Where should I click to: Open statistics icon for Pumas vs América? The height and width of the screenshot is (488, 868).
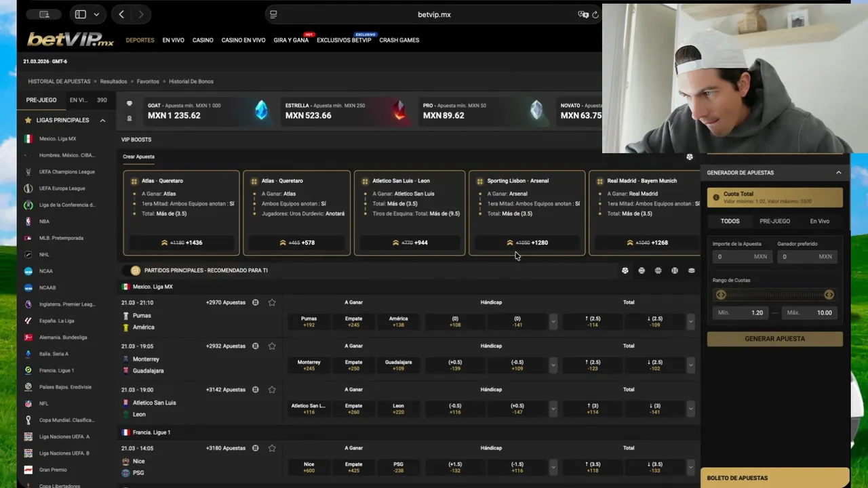255,302
